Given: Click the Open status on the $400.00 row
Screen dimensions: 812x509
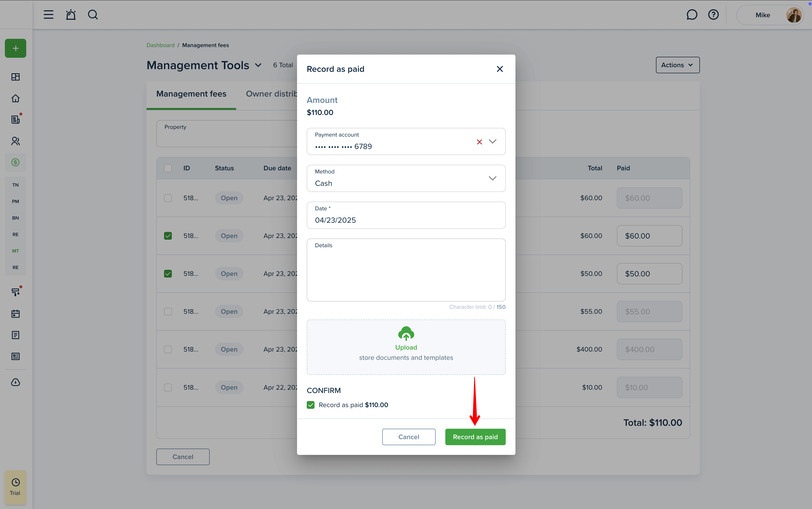Looking at the screenshot, I should [229, 349].
